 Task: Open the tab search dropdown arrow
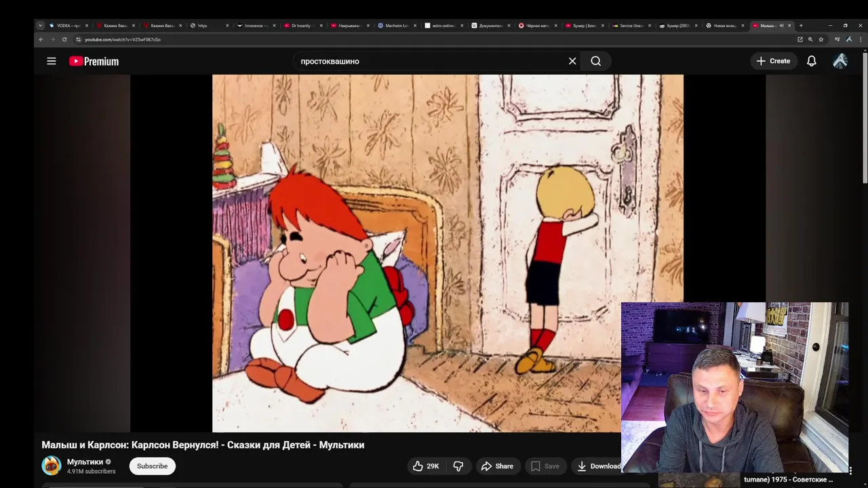pos(40,26)
